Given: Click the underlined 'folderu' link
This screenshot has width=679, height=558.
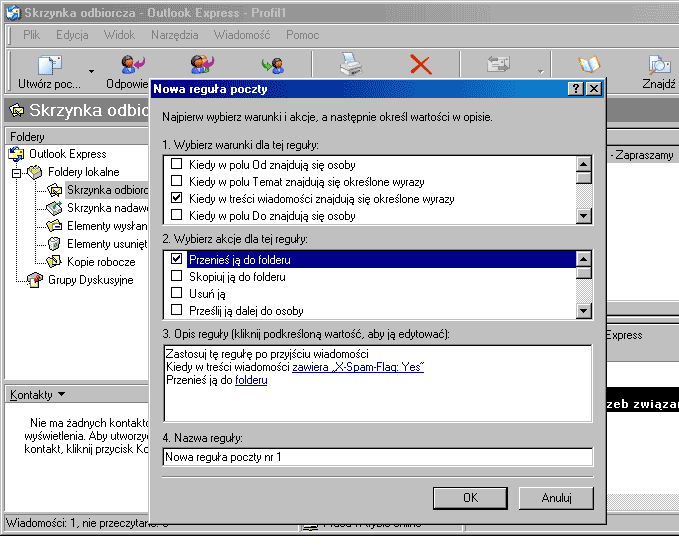Looking at the screenshot, I should point(251,380).
